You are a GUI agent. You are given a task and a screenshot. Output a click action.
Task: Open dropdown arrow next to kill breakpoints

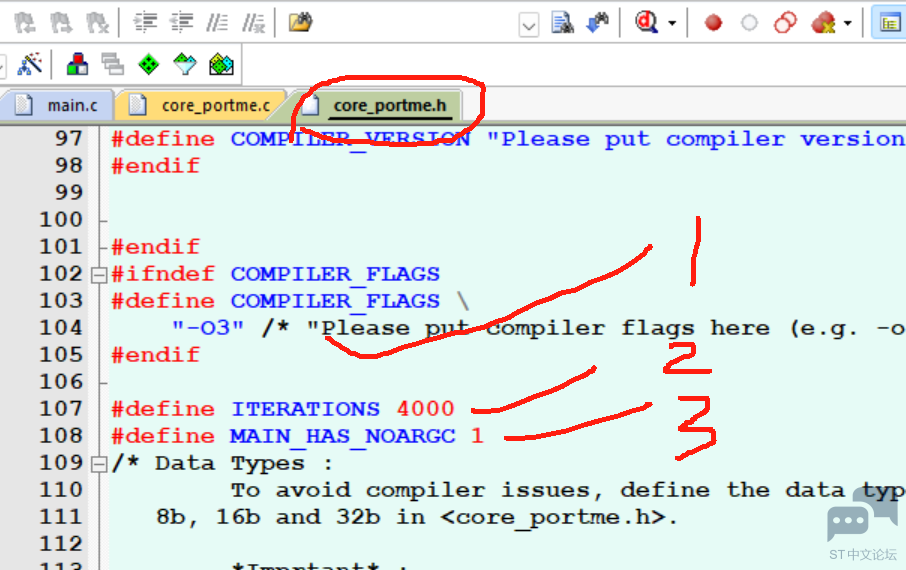[848, 24]
